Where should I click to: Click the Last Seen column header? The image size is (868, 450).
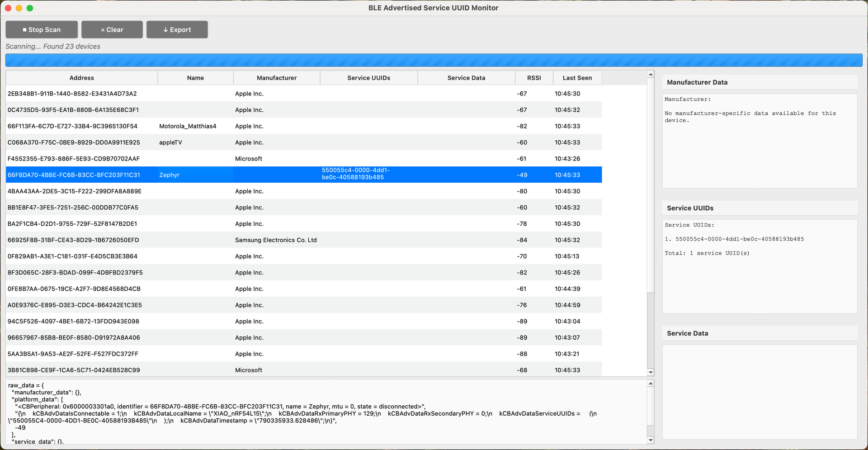(x=577, y=78)
